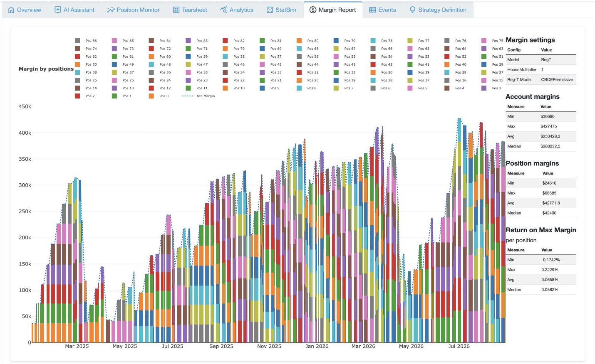Click the CBOEPermissive Reg-T Mode value

(557, 80)
